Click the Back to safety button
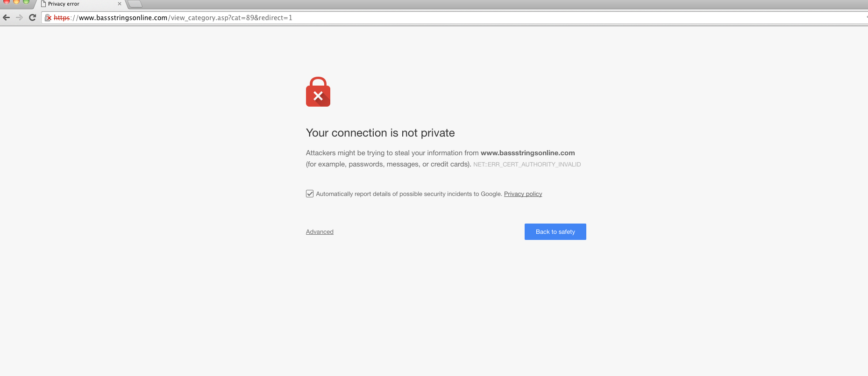 coord(555,232)
